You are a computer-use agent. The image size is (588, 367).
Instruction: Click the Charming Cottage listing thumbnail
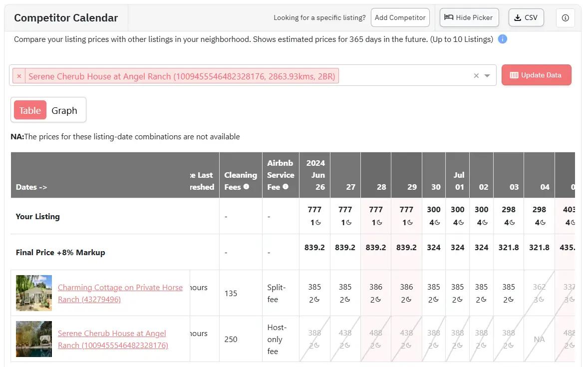pyautogui.click(x=34, y=293)
